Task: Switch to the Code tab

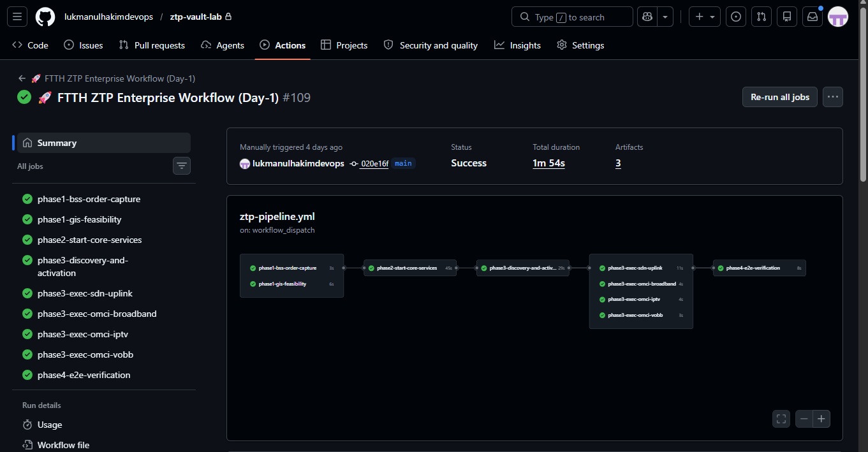Action: click(31, 45)
